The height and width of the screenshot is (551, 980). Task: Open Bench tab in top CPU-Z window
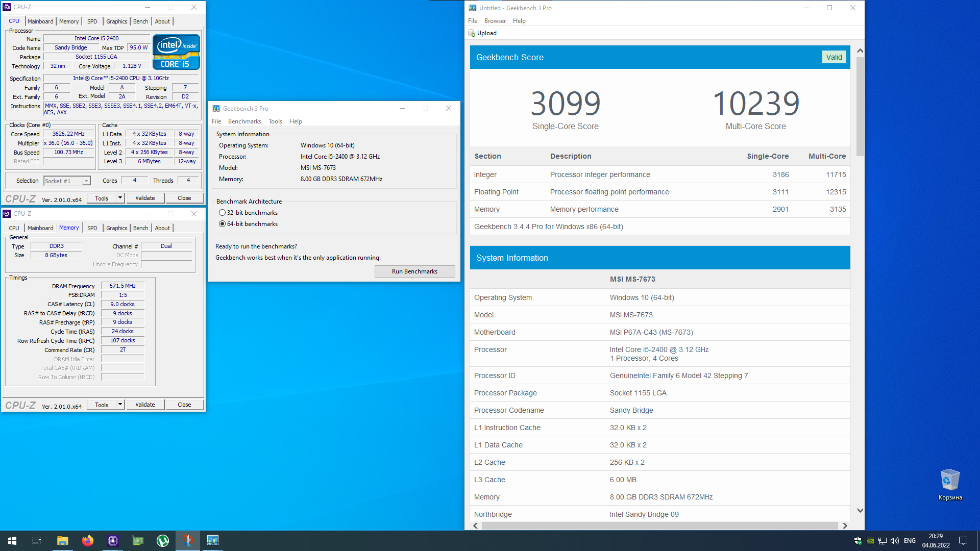(141, 21)
